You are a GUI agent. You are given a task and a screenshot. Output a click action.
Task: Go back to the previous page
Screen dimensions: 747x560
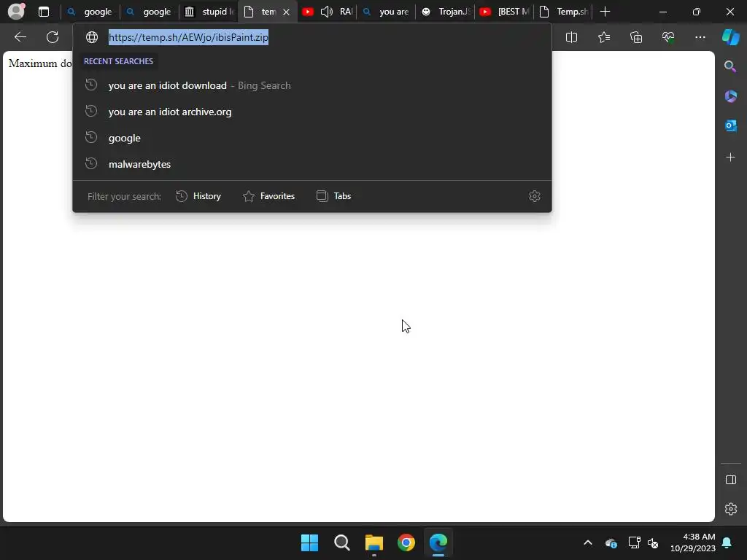(x=20, y=37)
